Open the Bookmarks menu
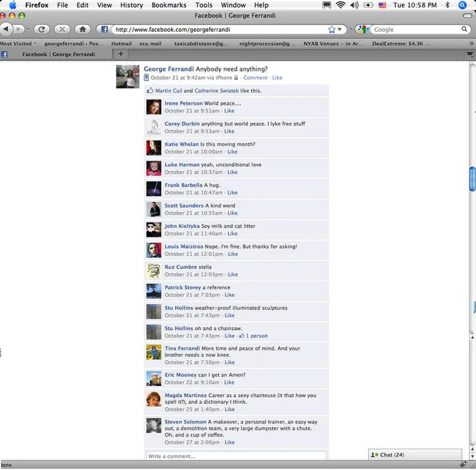The image size is (476, 470). coord(169,5)
